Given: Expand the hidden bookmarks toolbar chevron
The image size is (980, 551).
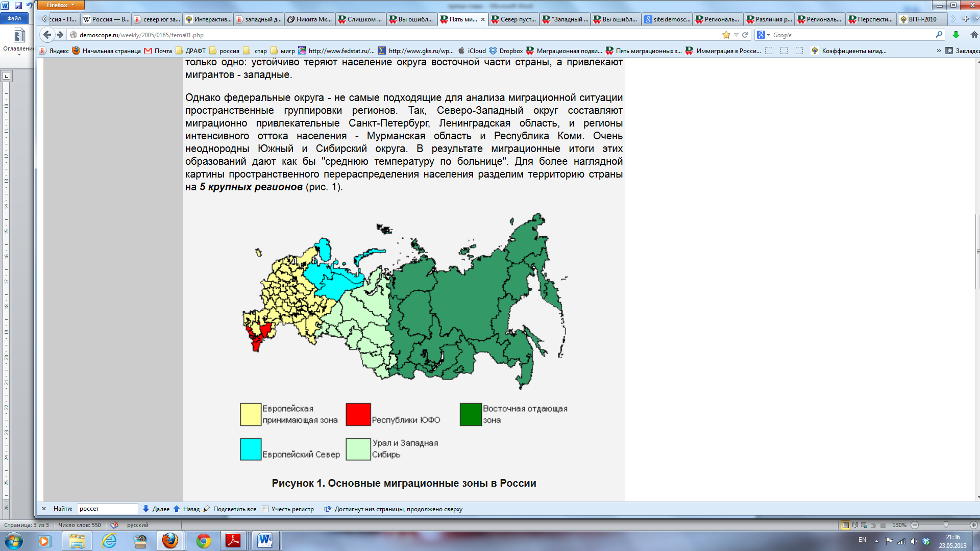Looking at the screenshot, I should (x=939, y=51).
